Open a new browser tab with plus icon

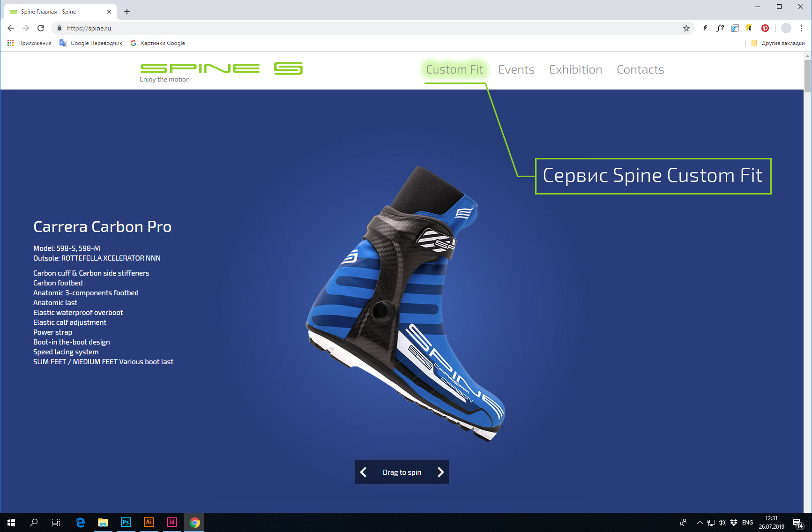point(127,12)
